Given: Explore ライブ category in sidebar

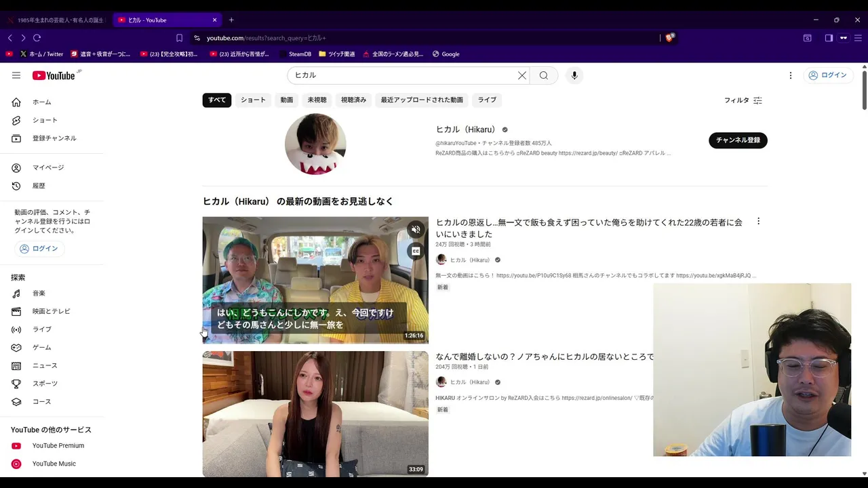Looking at the screenshot, I should click(52, 329).
